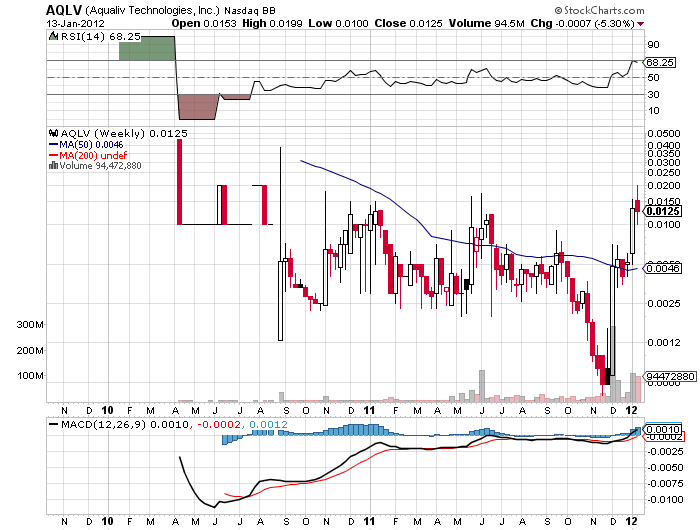The height and width of the screenshot is (530, 700).
Task: Click the -0.0100 MACD axis label
Action: [x=665, y=500]
